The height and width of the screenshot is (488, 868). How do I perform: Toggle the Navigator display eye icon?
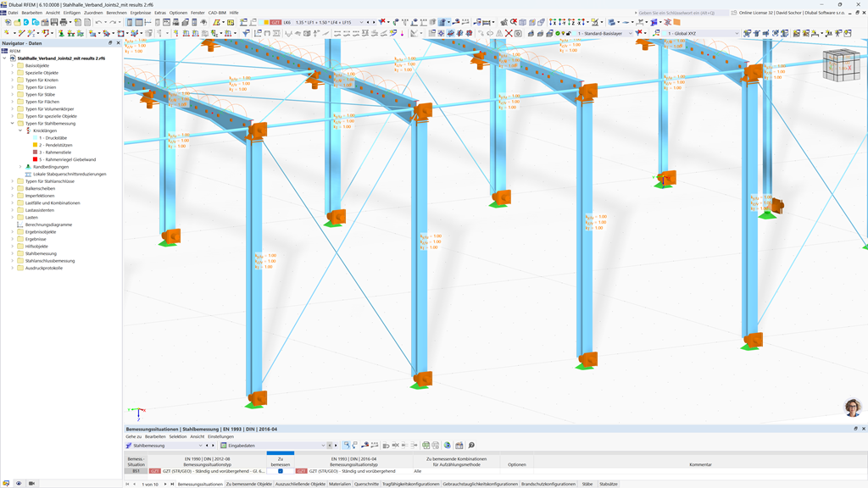[x=19, y=483]
